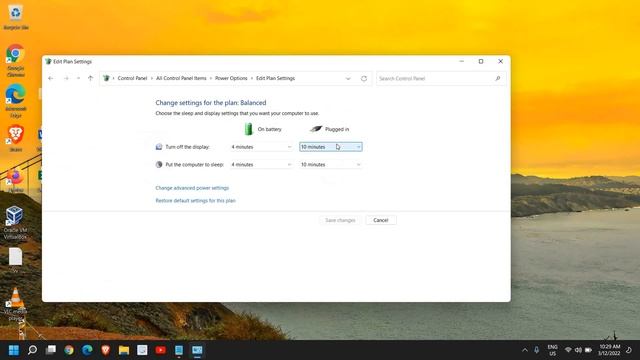
Task: Open Google Chrome desktop shortcut
Action: tap(16, 60)
